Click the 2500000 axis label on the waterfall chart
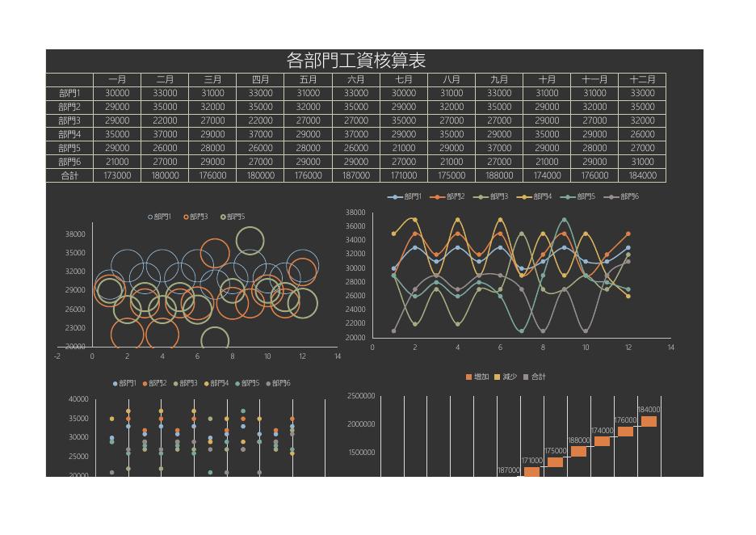Viewport: 756px width, 535px height. point(361,396)
